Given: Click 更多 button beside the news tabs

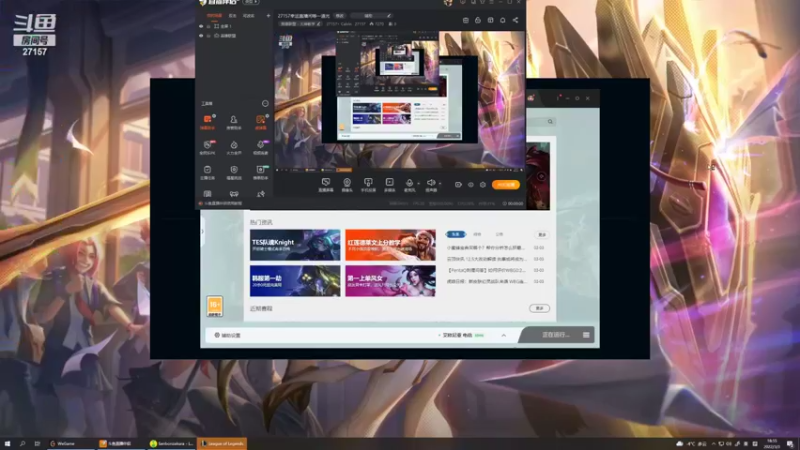Looking at the screenshot, I should coord(542,235).
